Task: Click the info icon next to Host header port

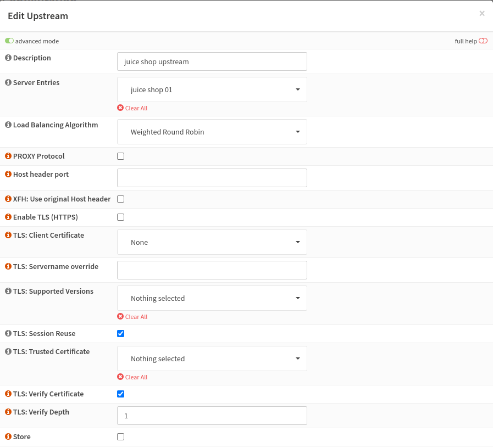Action: click(x=8, y=174)
